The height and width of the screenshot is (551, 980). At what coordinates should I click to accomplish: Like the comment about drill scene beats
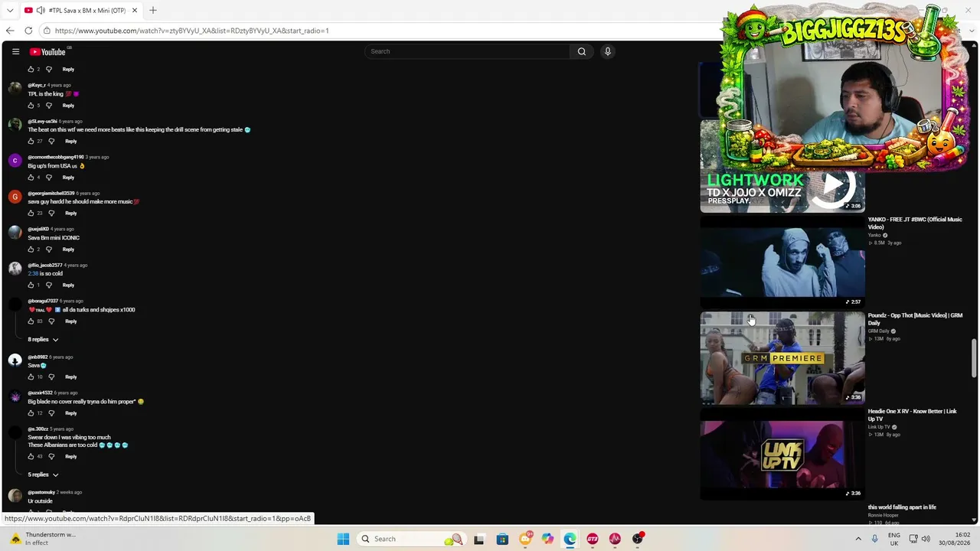[x=31, y=142]
